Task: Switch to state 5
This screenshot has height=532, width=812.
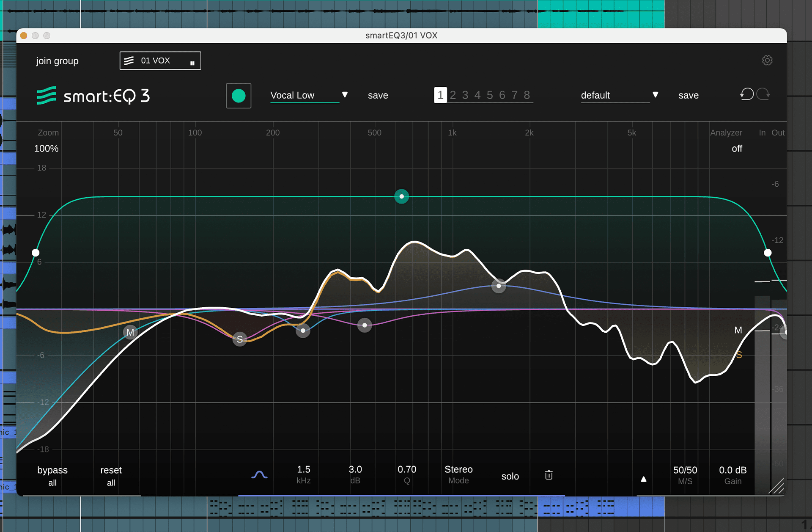Action: 490,95
